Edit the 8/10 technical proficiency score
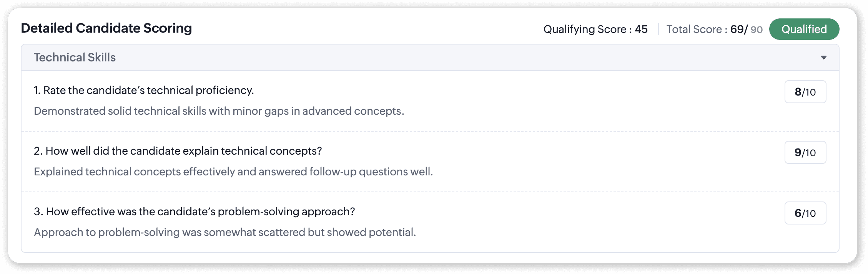This screenshot has width=868, height=274. click(805, 92)
